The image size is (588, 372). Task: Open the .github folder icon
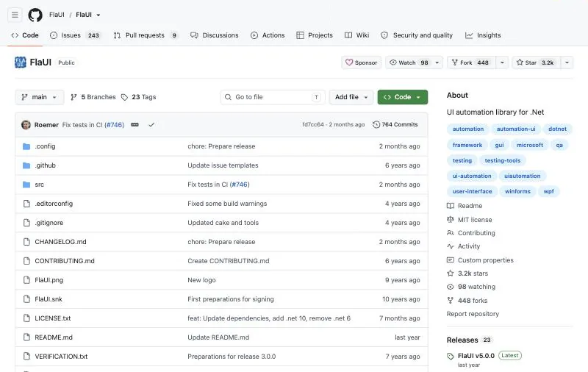point(26,165)
